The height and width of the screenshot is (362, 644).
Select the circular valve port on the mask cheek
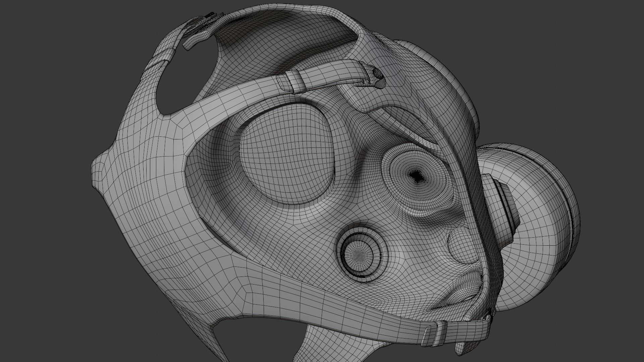coord(362,254)
